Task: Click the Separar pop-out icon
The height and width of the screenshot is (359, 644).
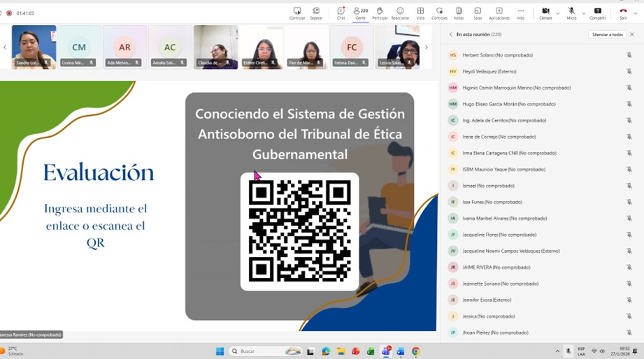Action: (x=316, y=13)
